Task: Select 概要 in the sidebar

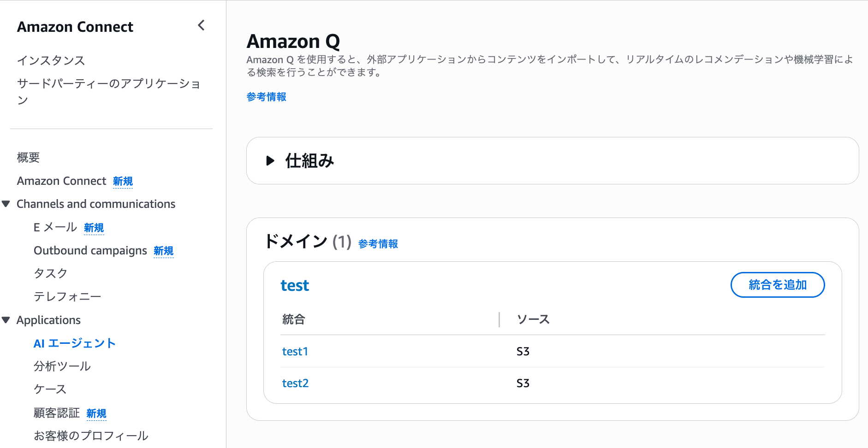Action: [x=28, y=157]
